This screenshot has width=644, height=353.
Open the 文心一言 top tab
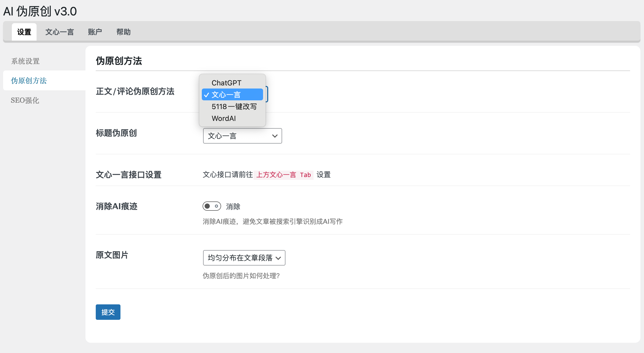[x=59, y=32]
